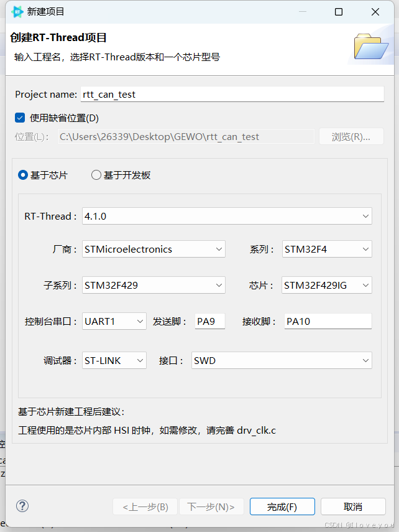Viewport: 399px width, 532px height.
Task: Open the 控制台串口 UART1 dropdown
Action: coord(114,321)
